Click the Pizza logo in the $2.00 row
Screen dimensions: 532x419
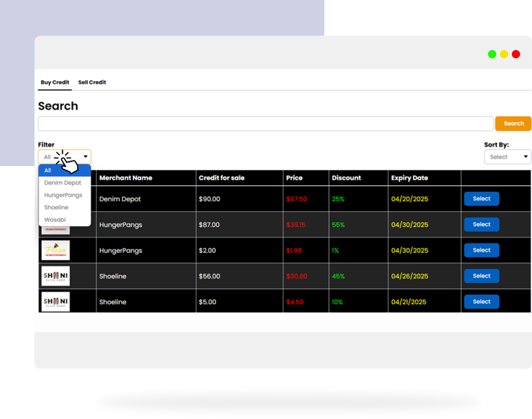pyautogui.click(x=55, y=251)
